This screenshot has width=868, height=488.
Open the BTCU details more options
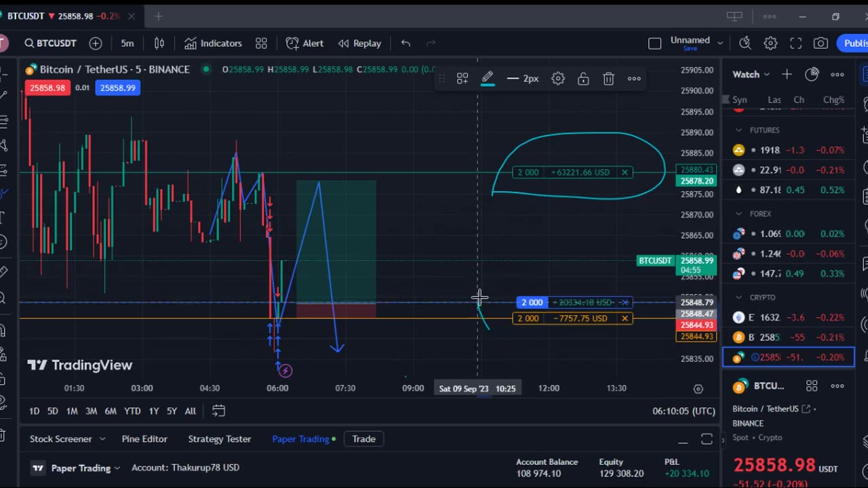(837, 386)
